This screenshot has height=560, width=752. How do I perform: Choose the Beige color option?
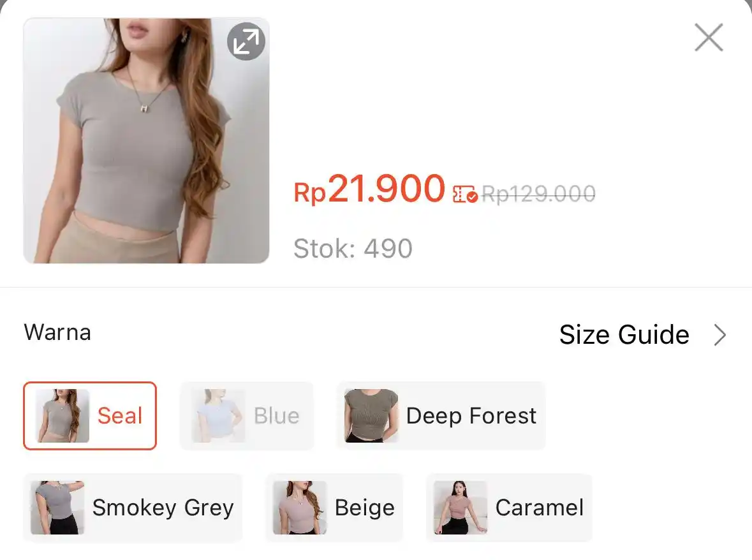(x=334, y=508)
